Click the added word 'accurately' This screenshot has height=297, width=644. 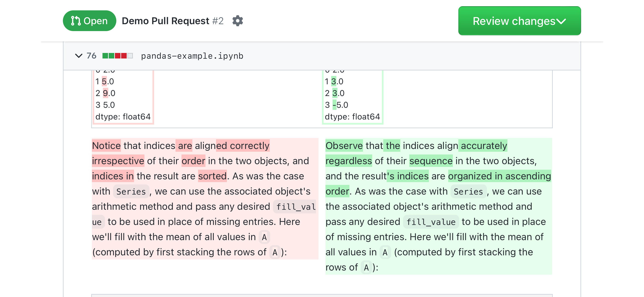pos(484,146)
